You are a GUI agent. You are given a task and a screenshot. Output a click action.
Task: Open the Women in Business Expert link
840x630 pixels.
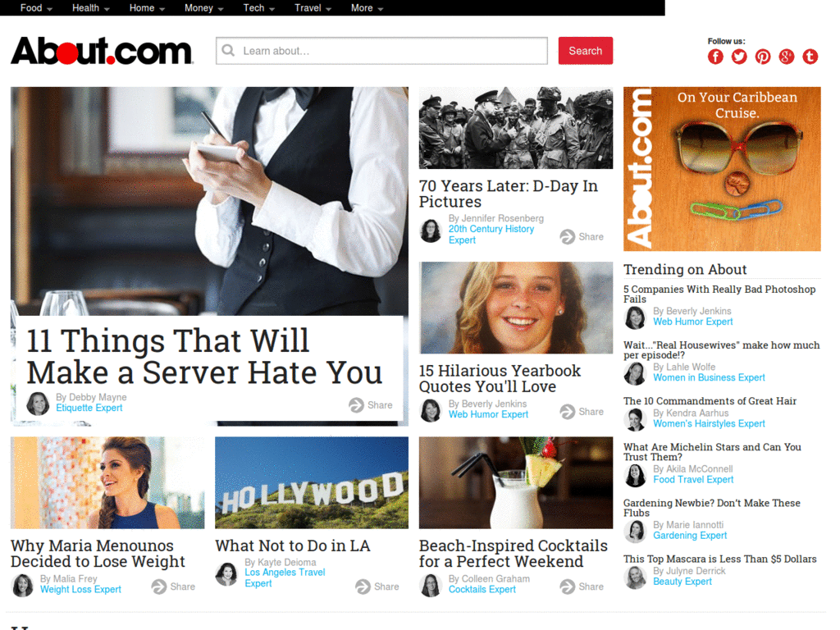click(709, 377)
